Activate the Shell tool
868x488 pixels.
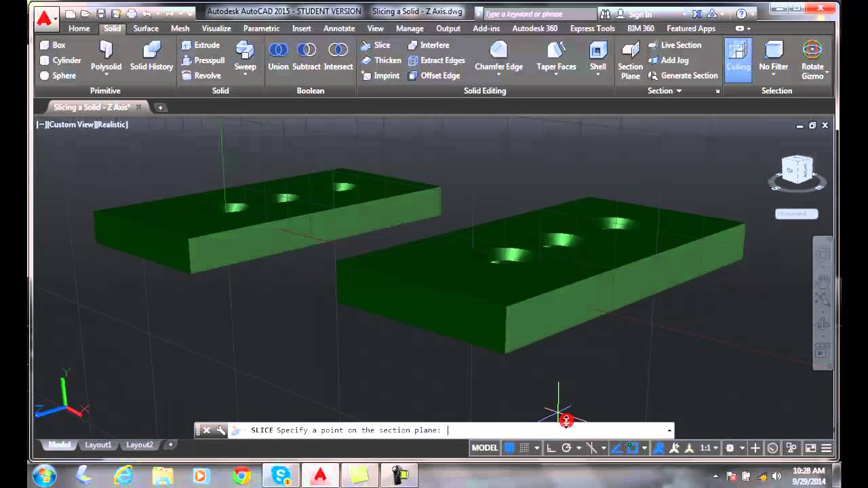pos(597,54)
